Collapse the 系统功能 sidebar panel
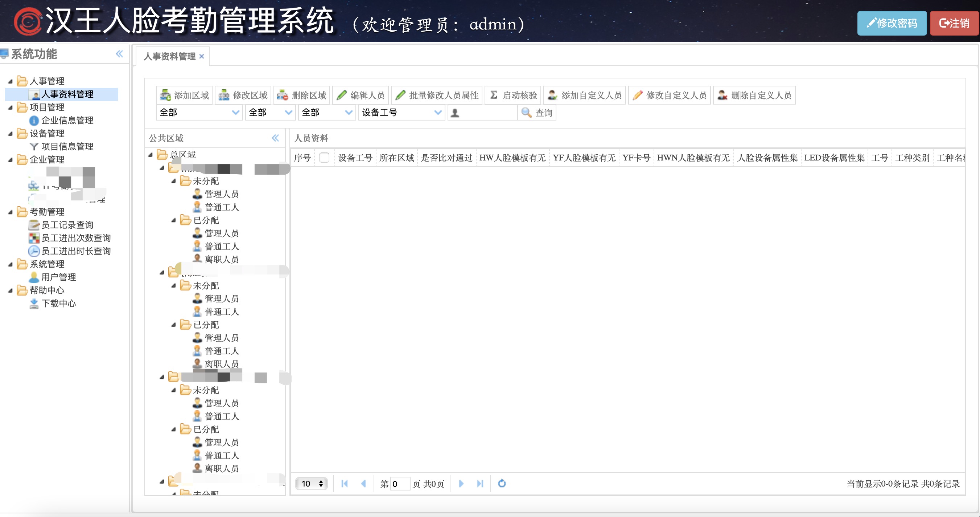This screenshot has width=980, height=517. tap(119, 54)
